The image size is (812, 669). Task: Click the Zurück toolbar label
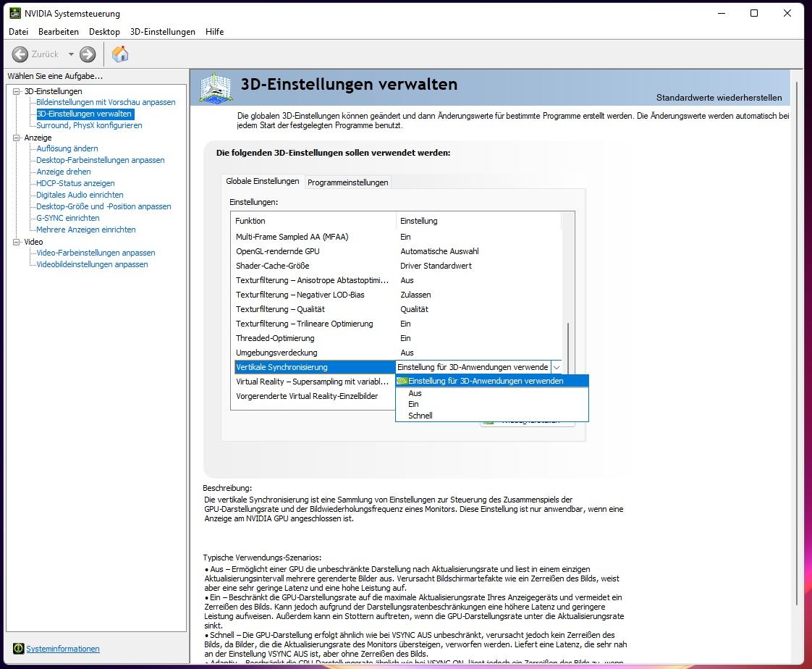[45, 54]
